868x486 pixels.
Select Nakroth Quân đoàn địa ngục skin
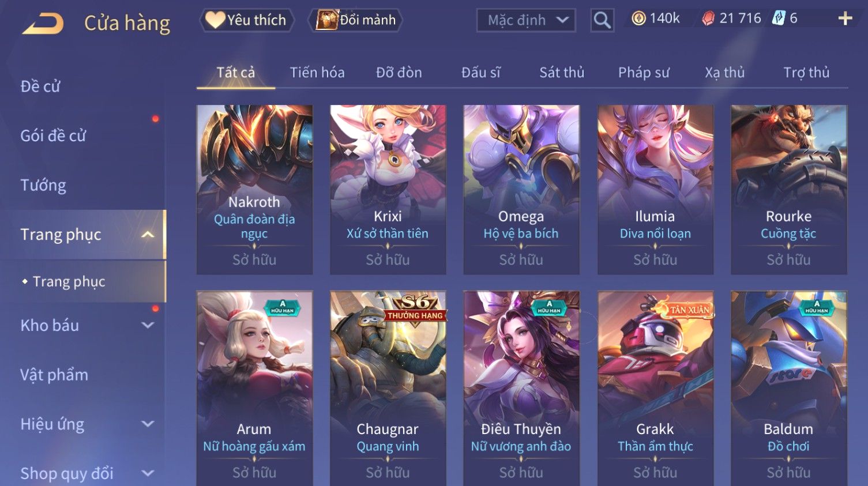254,190
